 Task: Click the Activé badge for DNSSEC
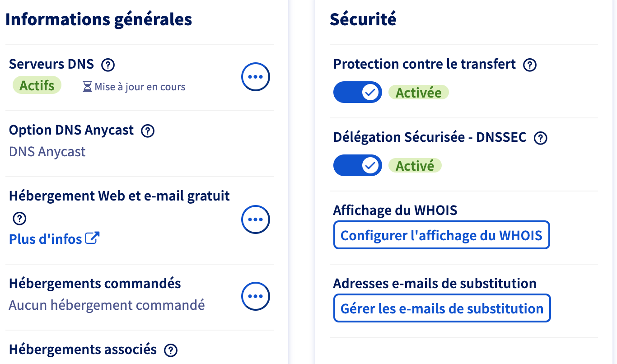click(x=415, y=166)
